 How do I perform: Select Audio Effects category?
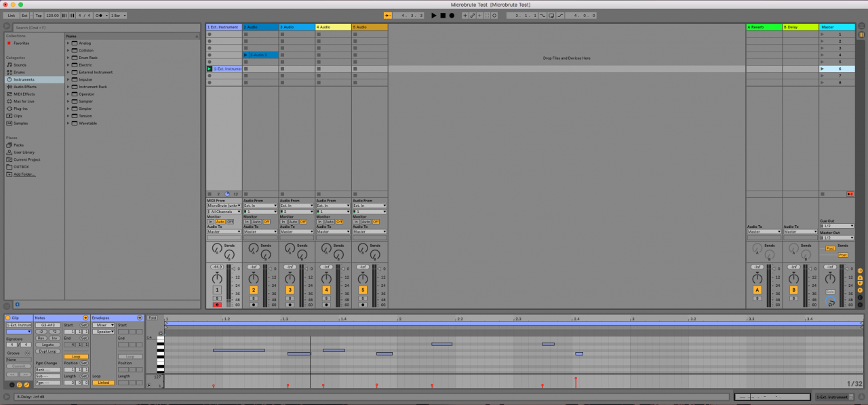pos(24,87)
